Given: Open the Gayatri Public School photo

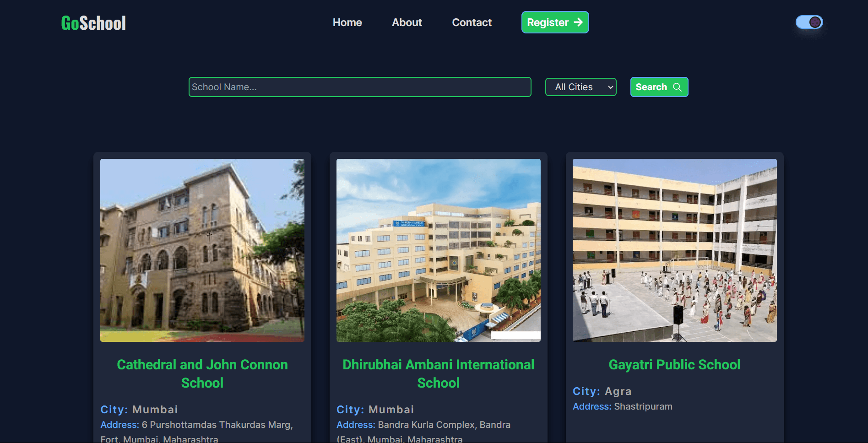Looking at the screenshot, I should tap(675, 250).
